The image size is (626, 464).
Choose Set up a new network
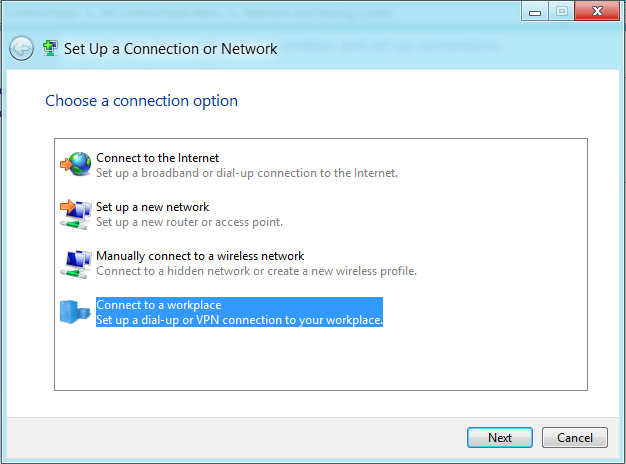(153, 207)
